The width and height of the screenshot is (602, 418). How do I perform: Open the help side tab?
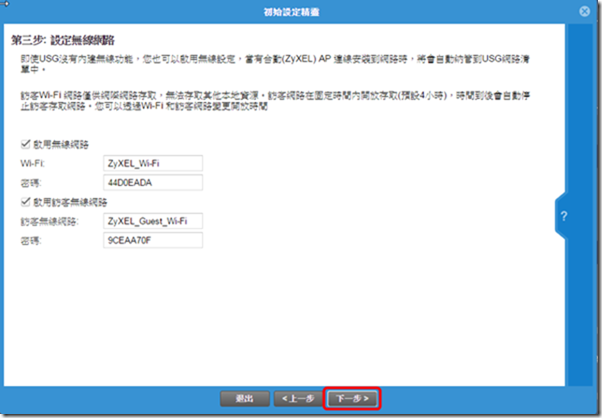click(561, 216)
